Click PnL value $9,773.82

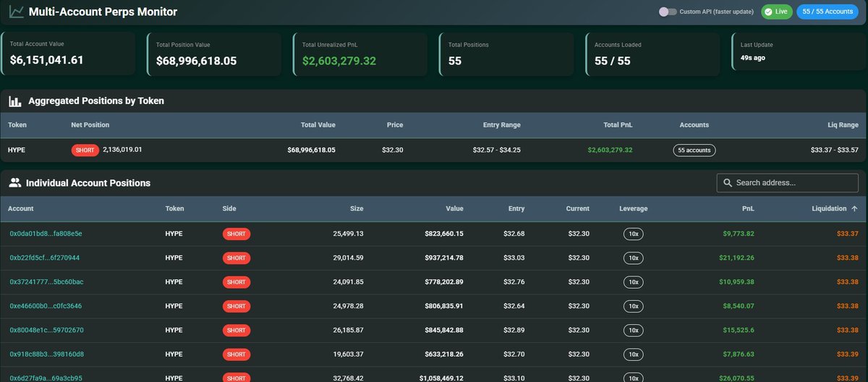(x=739, y=234)
